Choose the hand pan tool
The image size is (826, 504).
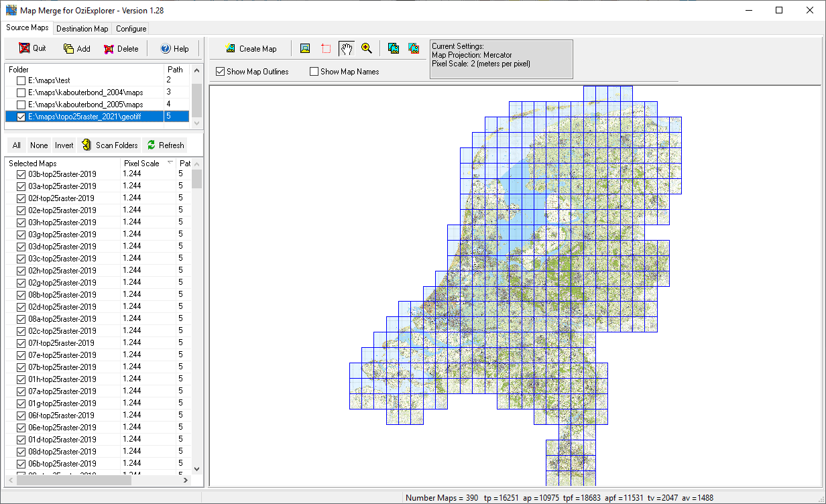coord(346,48)
